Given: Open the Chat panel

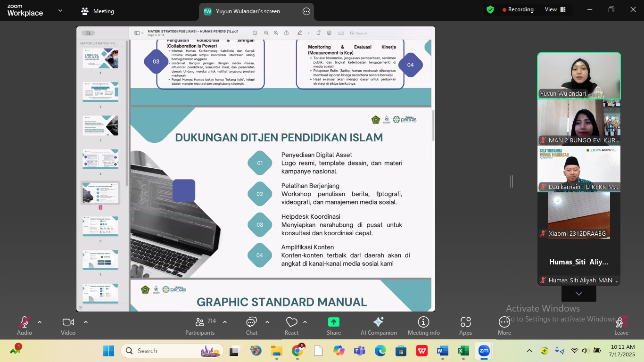Looking at the screenshot, I should pos(251,326).
